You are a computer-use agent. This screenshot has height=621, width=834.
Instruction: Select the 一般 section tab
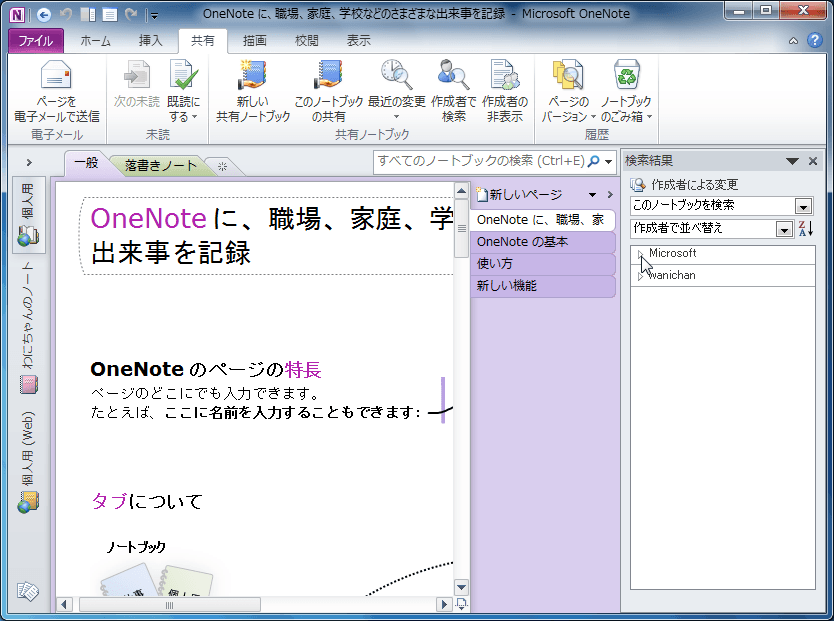coord(86,163)
